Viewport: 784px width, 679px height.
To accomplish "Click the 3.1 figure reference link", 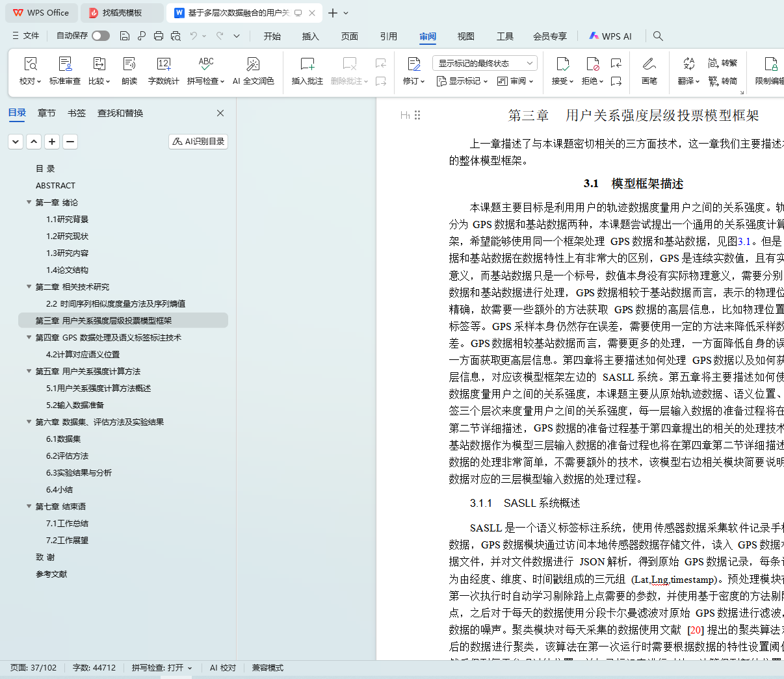I will point(744,241).
